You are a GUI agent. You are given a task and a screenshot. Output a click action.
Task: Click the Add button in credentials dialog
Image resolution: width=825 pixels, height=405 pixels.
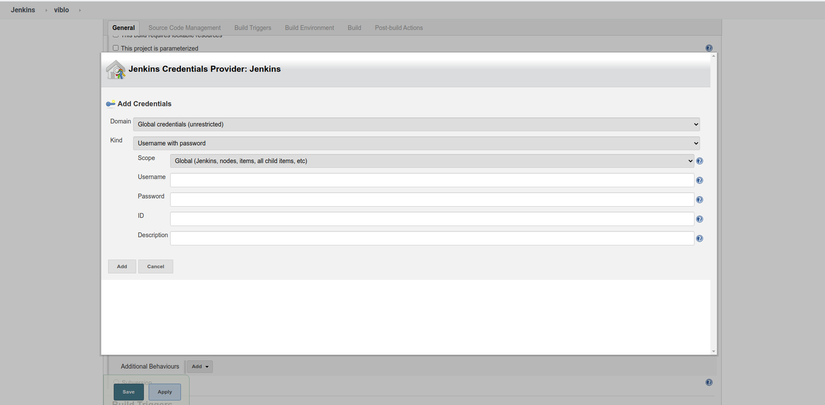coord(122,266)
